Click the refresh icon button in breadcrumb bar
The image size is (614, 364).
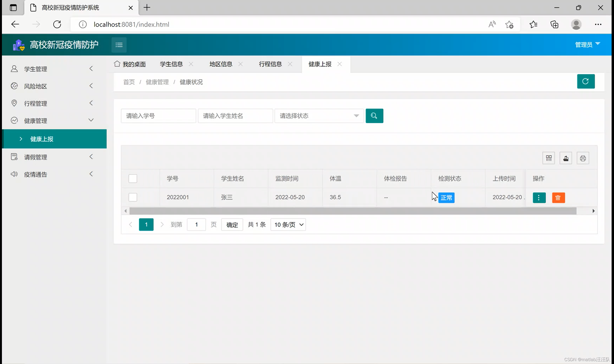[x=585, y=81]
